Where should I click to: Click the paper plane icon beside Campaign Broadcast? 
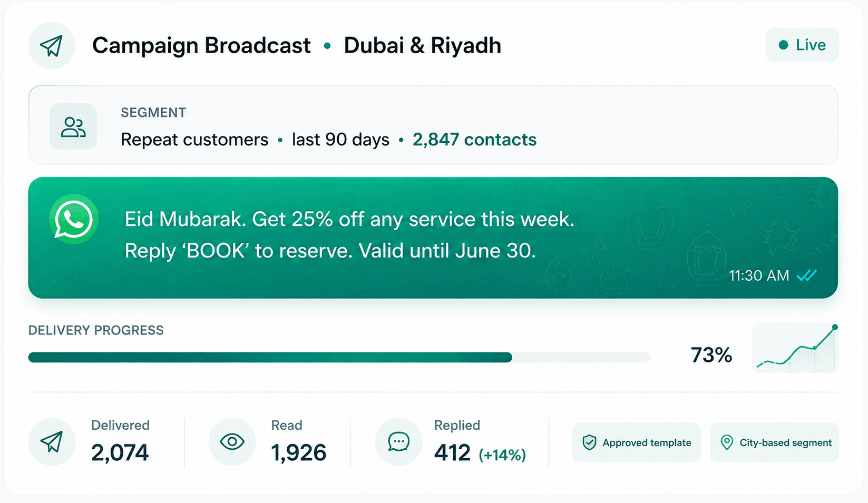tap(52, 46)
